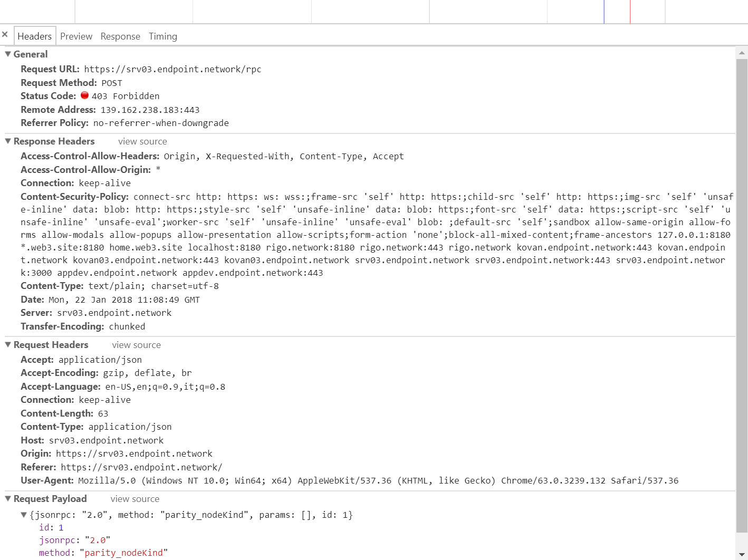This screenshot has width=748, height=560.
Task: Click the Content-Security-Policy label
Action: (74, 196)
